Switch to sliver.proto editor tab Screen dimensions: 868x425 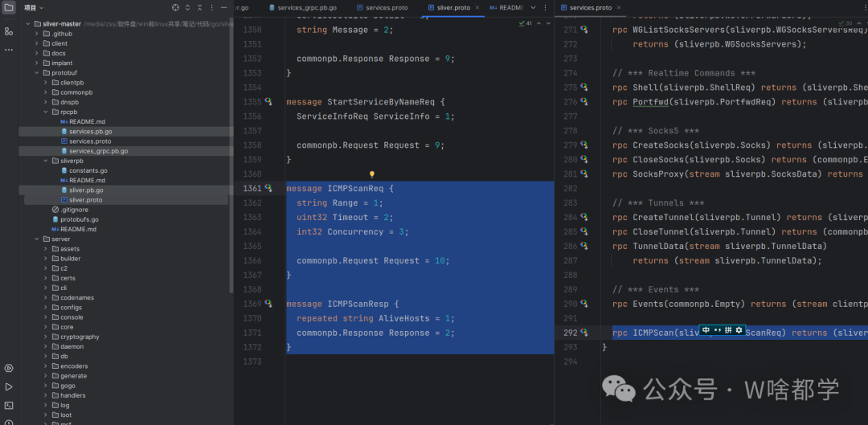(x=448, y=8)
